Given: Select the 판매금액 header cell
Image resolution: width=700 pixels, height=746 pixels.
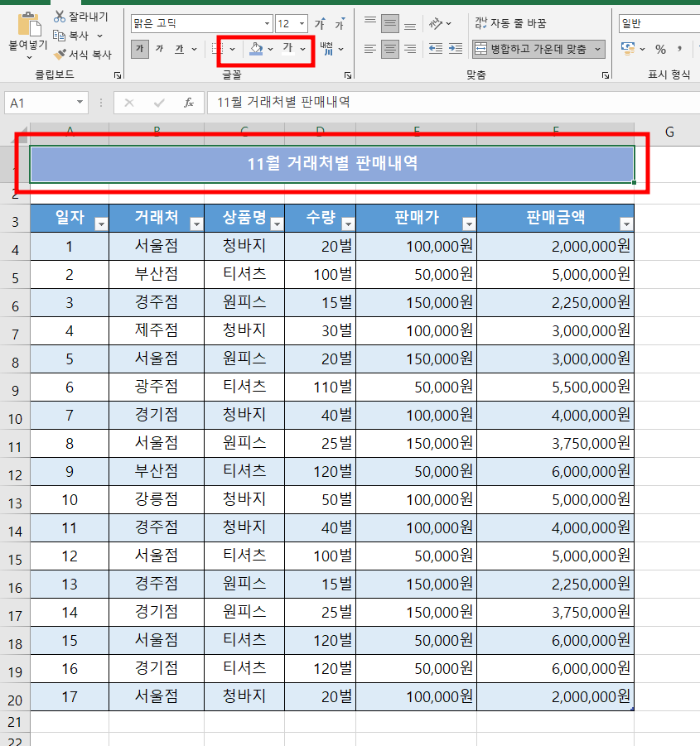Looking at the screenshot, I should tap(555, 218).
